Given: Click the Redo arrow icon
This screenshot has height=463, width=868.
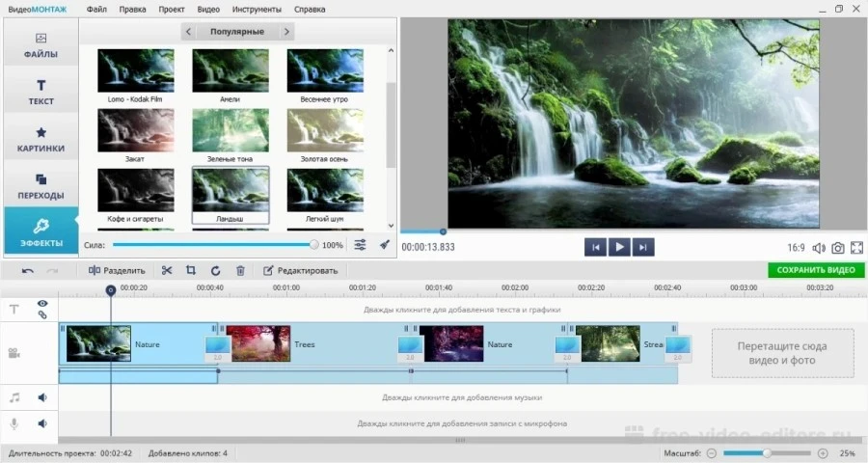Looking at the screenshot, I should [52, 270].
